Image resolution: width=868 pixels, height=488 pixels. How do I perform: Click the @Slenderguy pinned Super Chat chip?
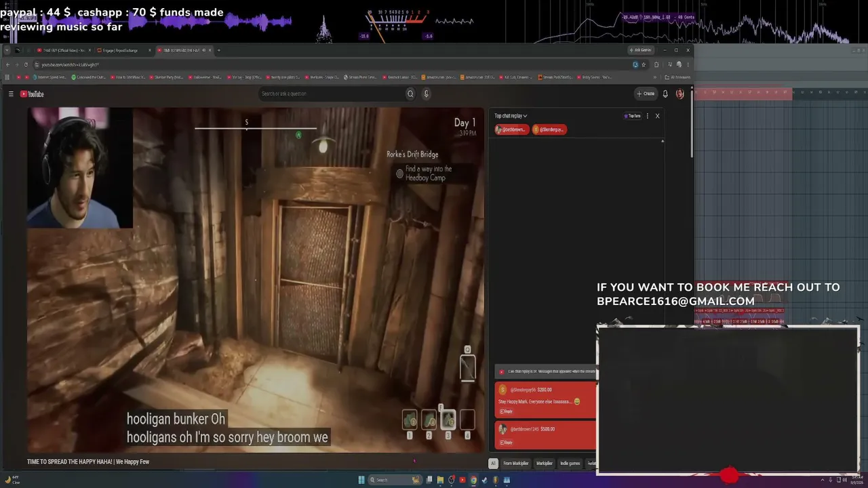coord(549,129)
